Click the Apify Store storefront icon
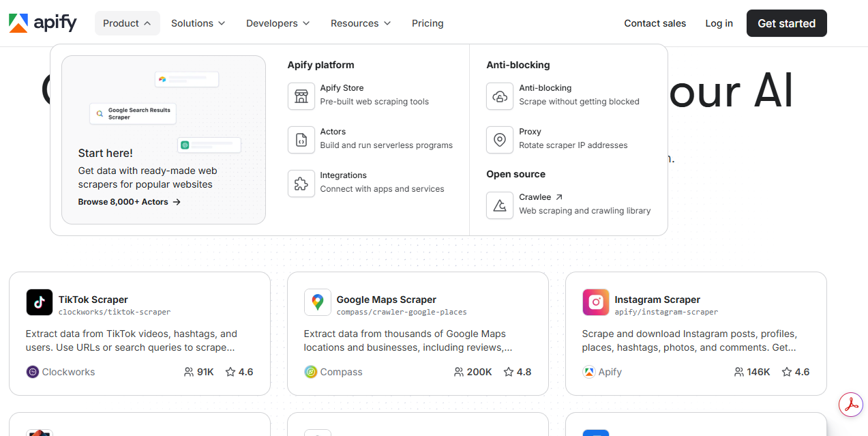868x436 pixels. point(301,96)
